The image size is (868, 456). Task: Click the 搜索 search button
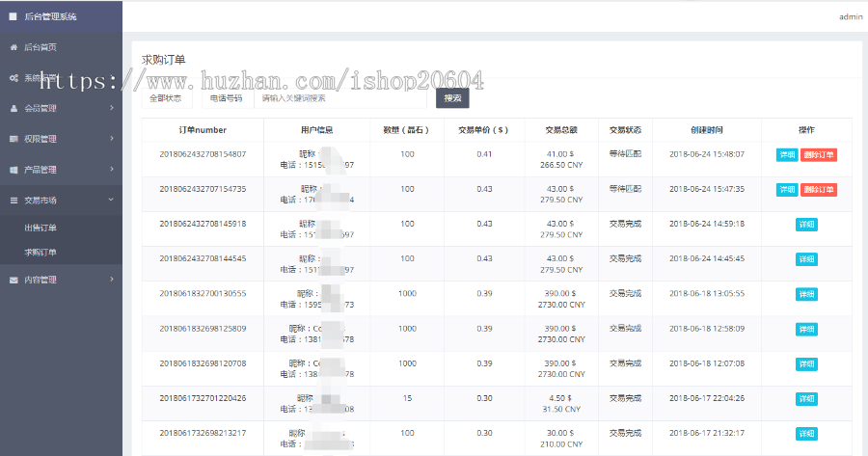tap(452, 98)
